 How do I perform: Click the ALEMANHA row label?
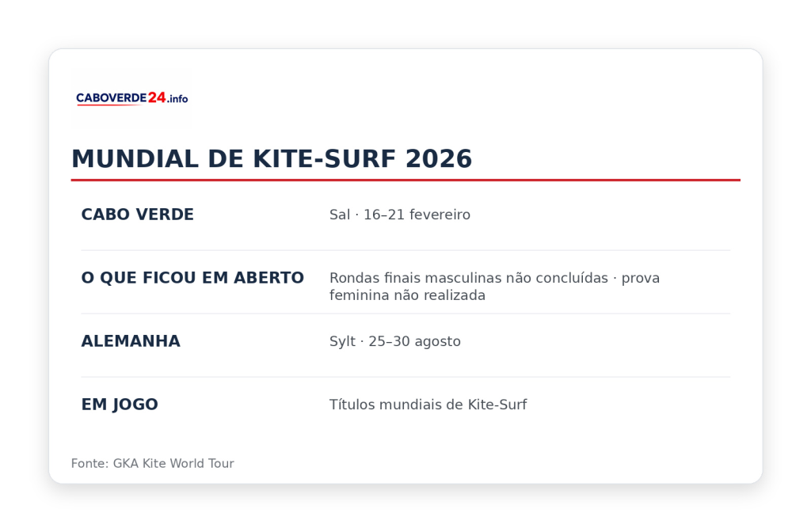tap(131, 341)
